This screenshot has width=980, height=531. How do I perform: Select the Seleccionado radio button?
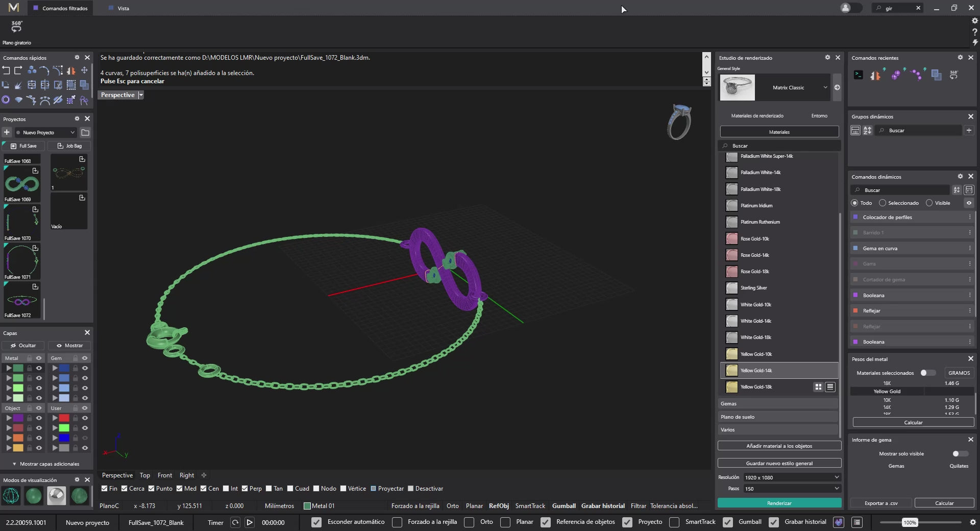pyautogui.click(x=883, y=203)
